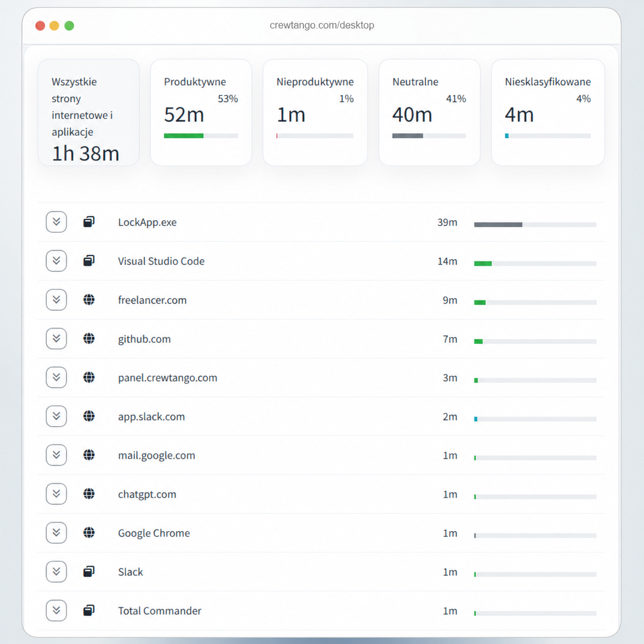Expand the Visual Studio Code row
Screen dimensions: 644x644
[56, 261]
